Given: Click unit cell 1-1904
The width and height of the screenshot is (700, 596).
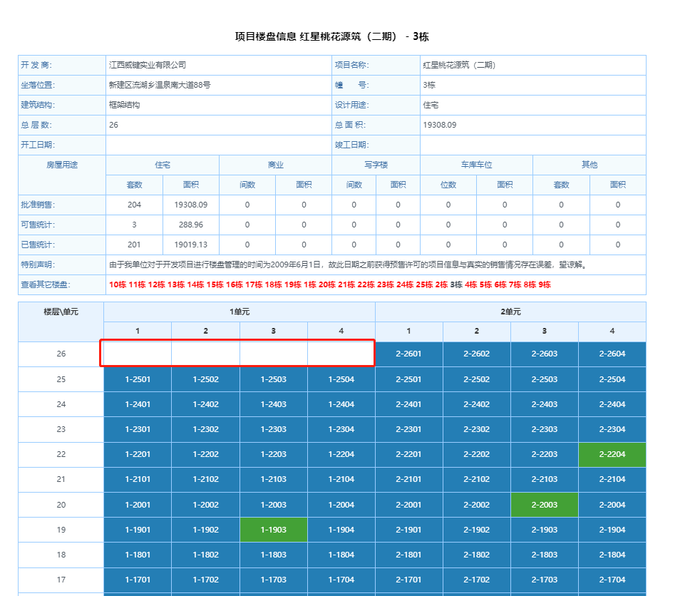Looking at the screenshot, I should coord(341,530).
